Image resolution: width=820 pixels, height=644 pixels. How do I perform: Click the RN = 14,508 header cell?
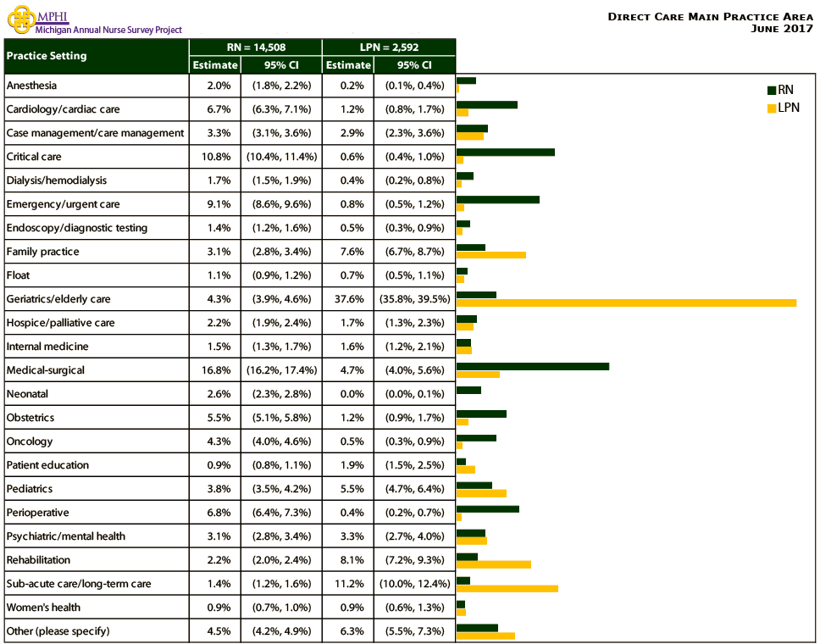pyautogui.click(x=255, y=47)
